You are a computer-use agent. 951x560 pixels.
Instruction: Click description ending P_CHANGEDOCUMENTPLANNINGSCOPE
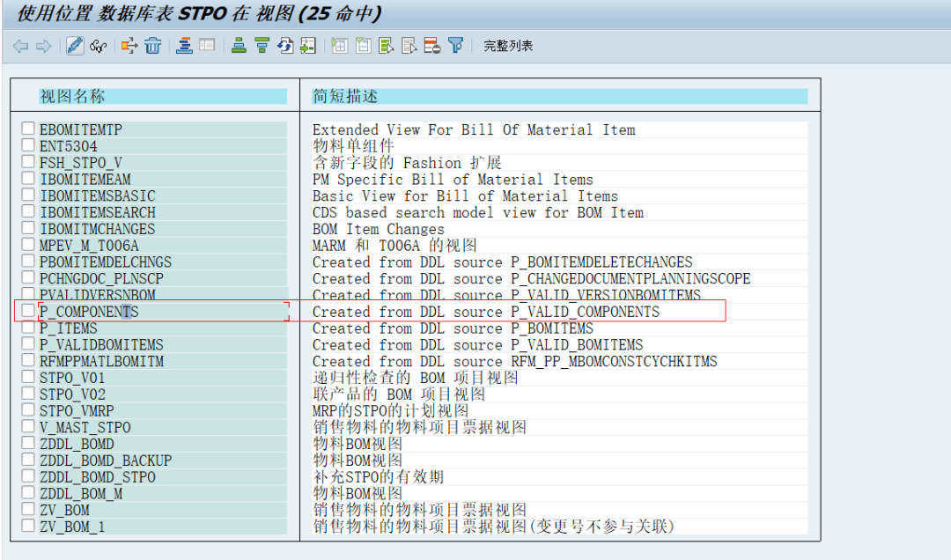(x=532, y=278)
